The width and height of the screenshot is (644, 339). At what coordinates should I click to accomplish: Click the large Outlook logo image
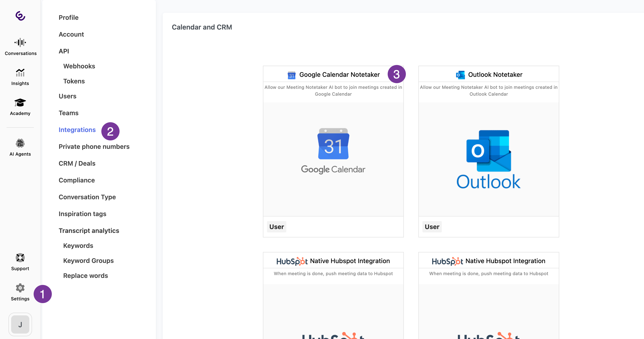click(x=488, y=159)
